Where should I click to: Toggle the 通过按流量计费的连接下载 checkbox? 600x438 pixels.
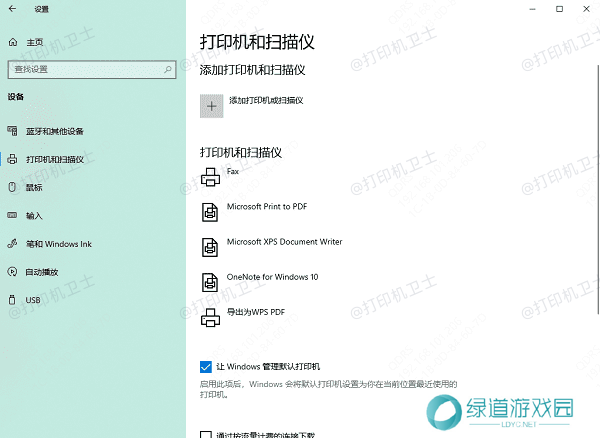coord(206,435)
